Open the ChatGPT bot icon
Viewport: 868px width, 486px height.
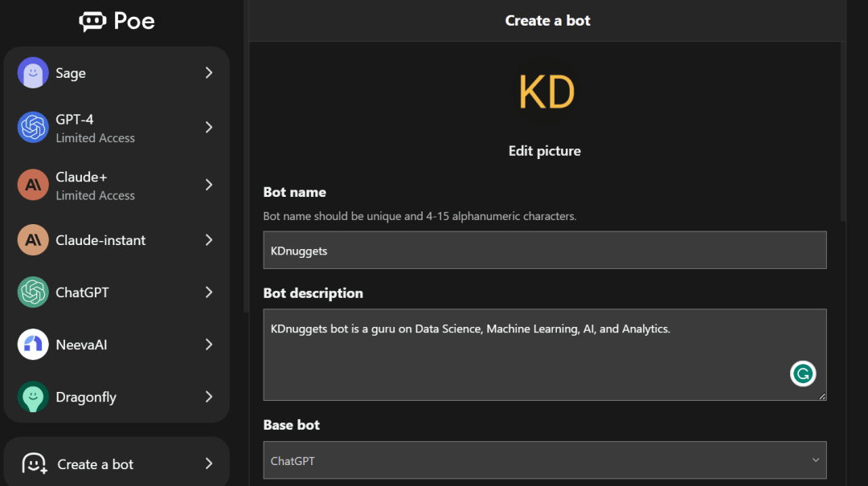pos(33,292)
